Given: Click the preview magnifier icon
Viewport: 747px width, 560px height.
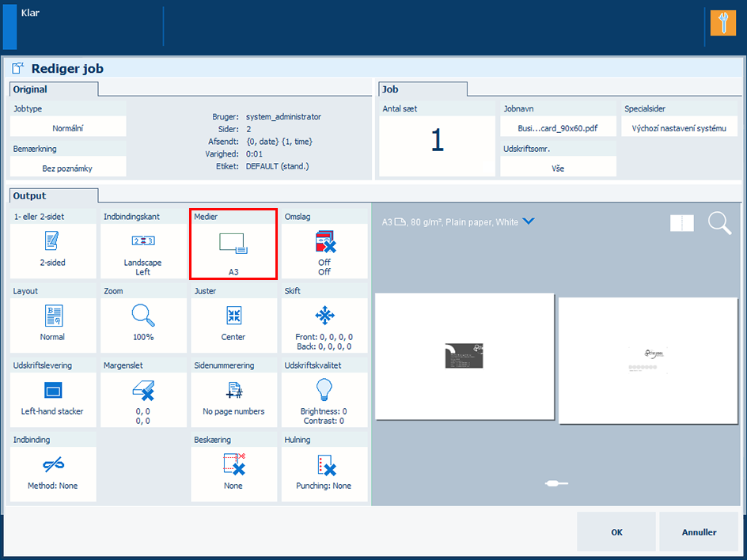Looking at the screenshot, I should [719, 223].
